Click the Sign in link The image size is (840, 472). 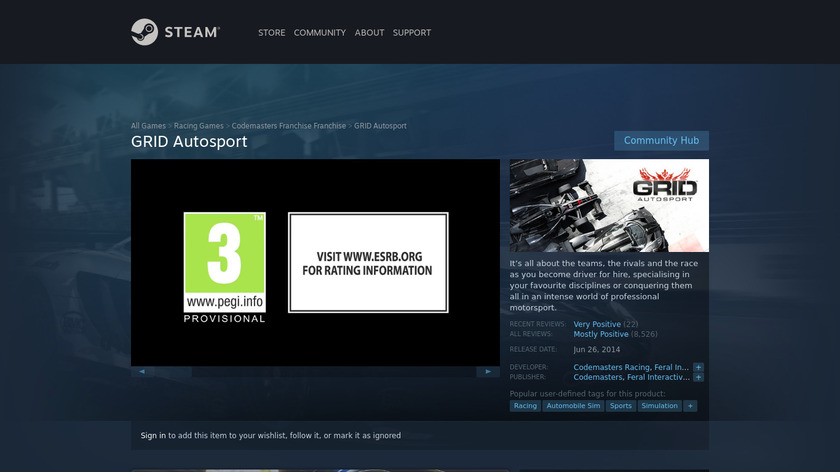153,436
